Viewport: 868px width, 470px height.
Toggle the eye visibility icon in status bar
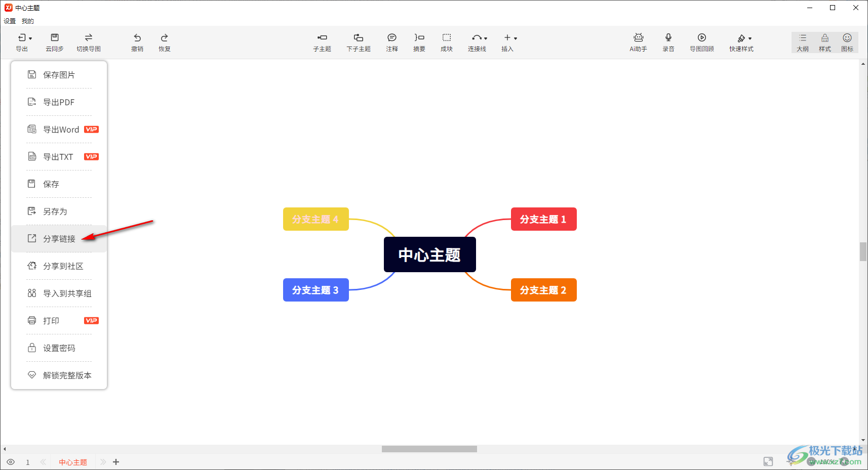click(x=11, y=462)
